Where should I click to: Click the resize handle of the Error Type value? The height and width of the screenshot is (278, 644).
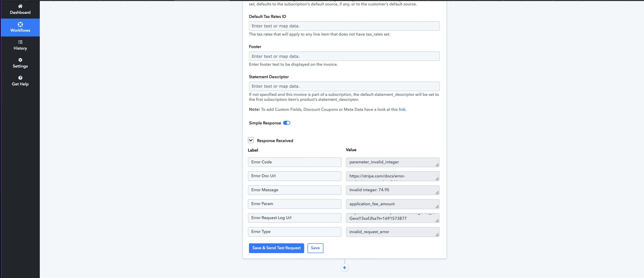tap(437, 235)
